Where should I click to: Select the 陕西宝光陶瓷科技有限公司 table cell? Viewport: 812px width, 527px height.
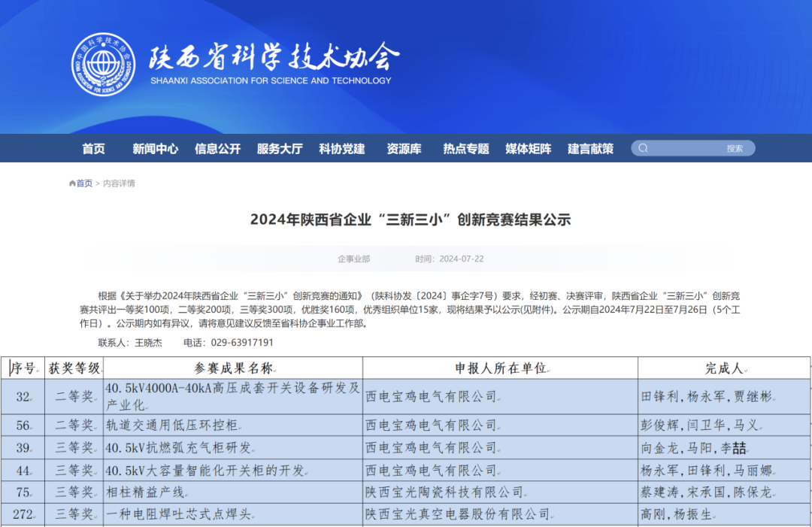[x=445, y=492]
